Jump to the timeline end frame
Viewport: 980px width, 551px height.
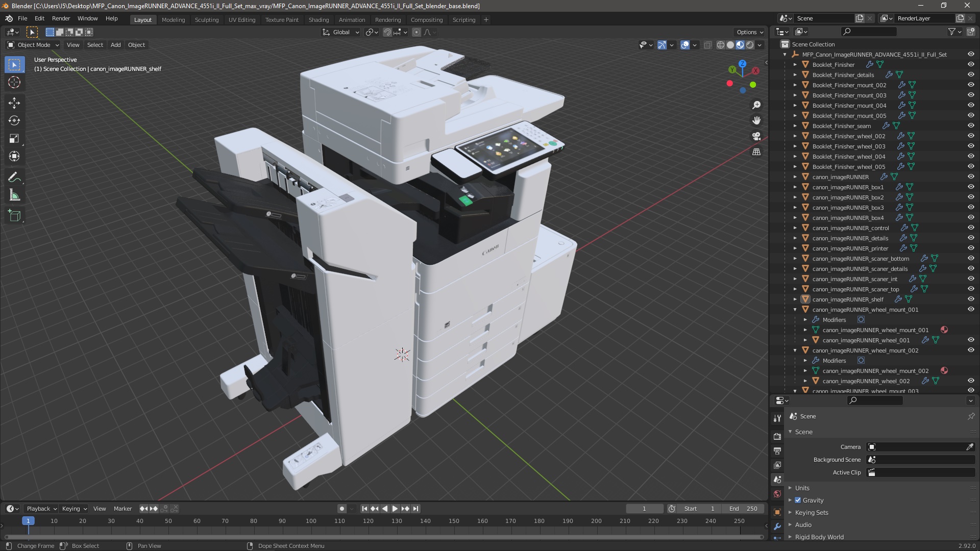(416, 509)
